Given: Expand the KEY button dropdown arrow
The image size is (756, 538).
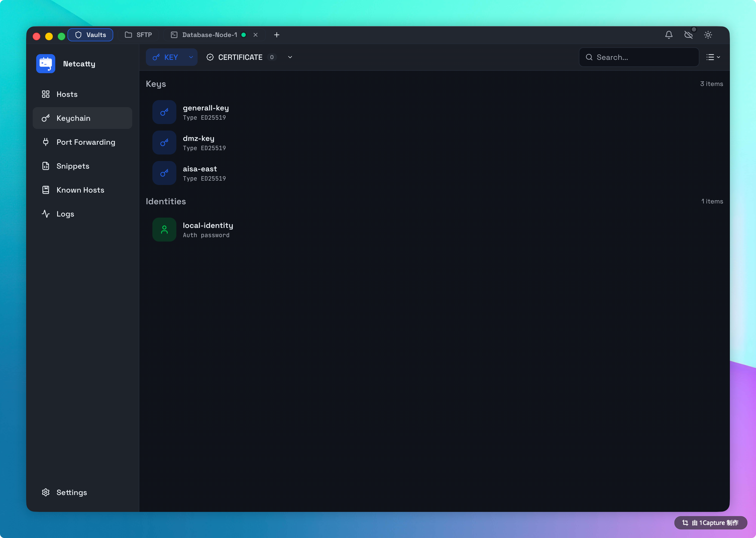Looking at the screenshot, I should [191, 57].
